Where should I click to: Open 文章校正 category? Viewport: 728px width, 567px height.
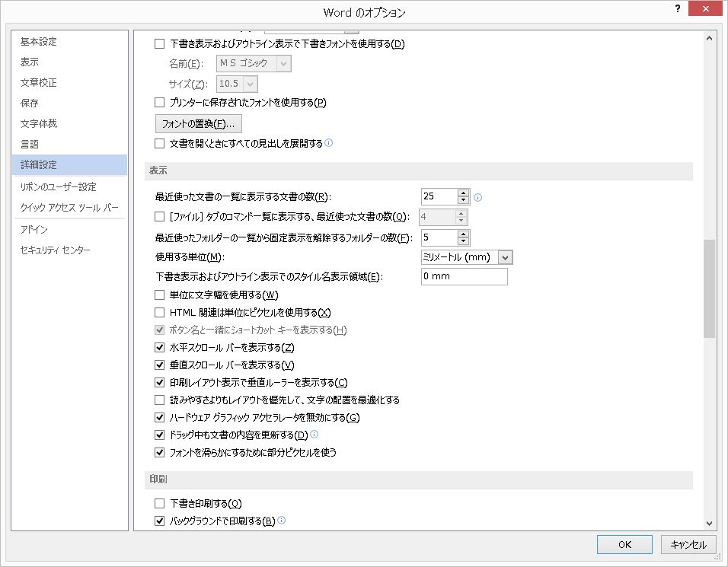[69, 83]
